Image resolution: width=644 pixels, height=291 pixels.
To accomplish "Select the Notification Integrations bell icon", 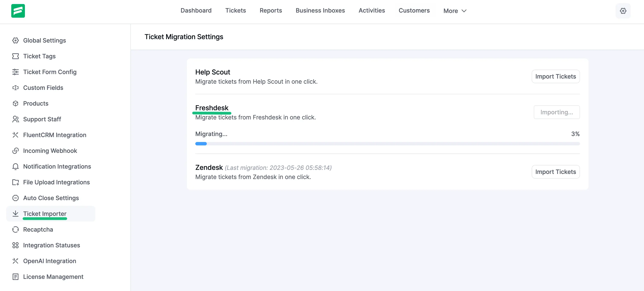I will (16, 166).
